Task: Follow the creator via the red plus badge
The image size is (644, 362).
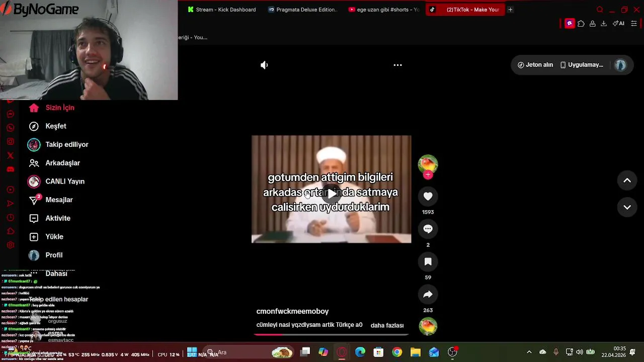Action: click(428, 175)
